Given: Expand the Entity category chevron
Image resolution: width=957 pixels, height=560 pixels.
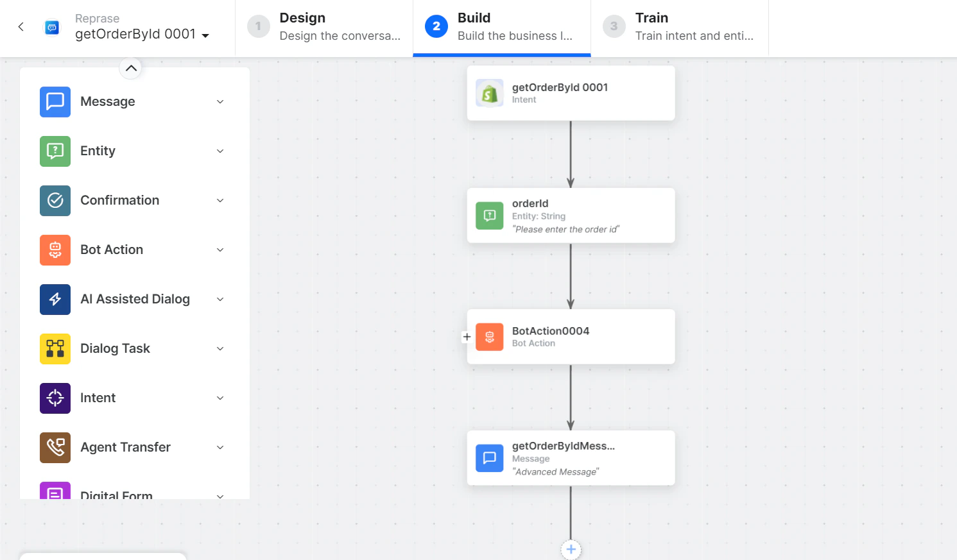Looking at the screenshot, I should tap(220, 151).
